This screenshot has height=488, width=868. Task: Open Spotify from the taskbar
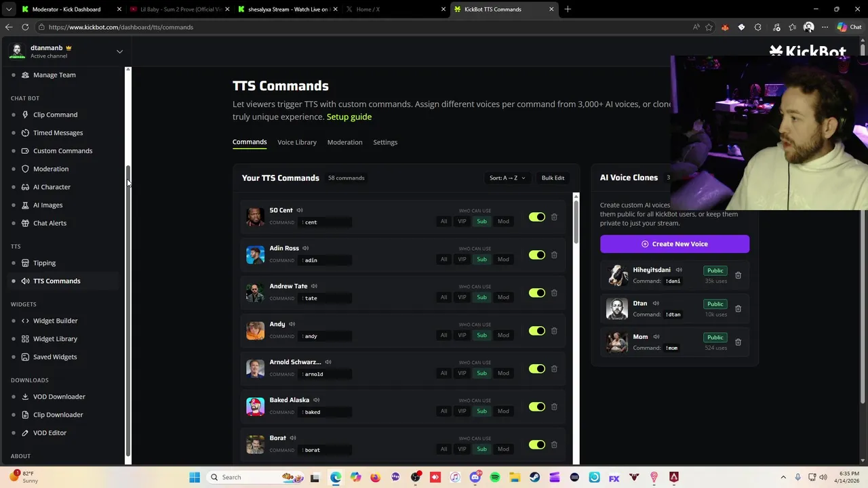(495, 477)
